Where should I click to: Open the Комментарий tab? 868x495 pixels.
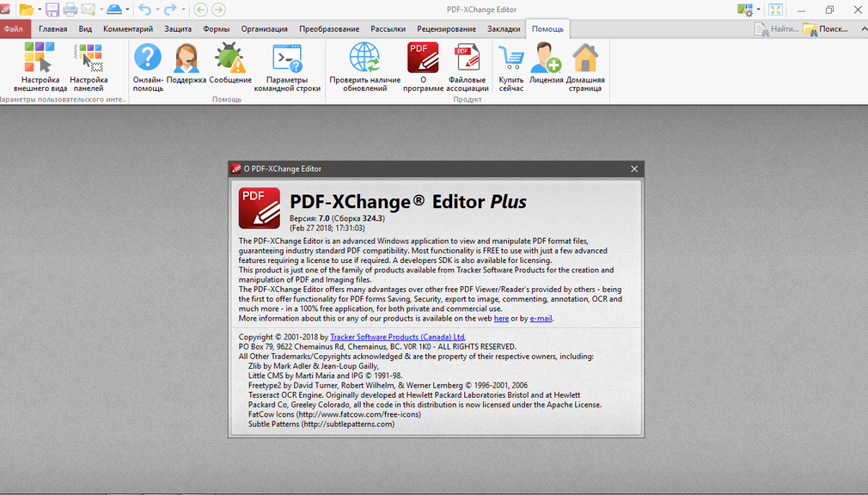(128, 29)
